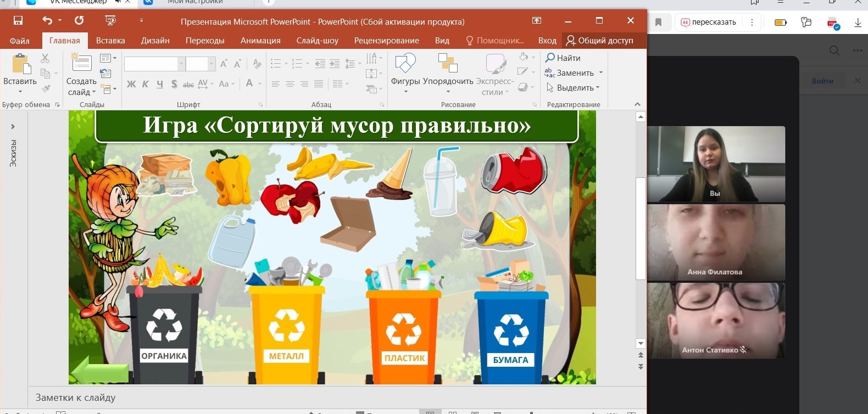The width and height of the screenshot is (868, 414).
Task: Collapse the ribbon with the chevron
Action: tap(637, 104)
